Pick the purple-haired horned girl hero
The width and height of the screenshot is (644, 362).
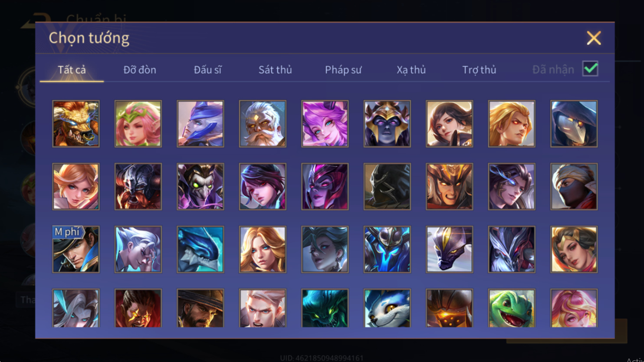[325, 124]
